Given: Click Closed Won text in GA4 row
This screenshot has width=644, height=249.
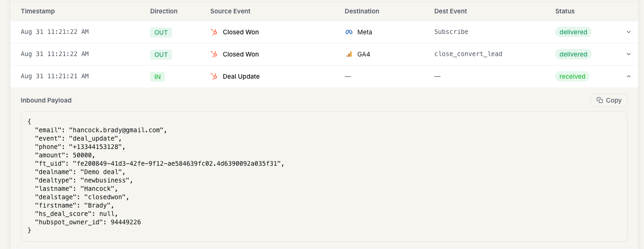Looking at the screenshot, I should [241, 54].
